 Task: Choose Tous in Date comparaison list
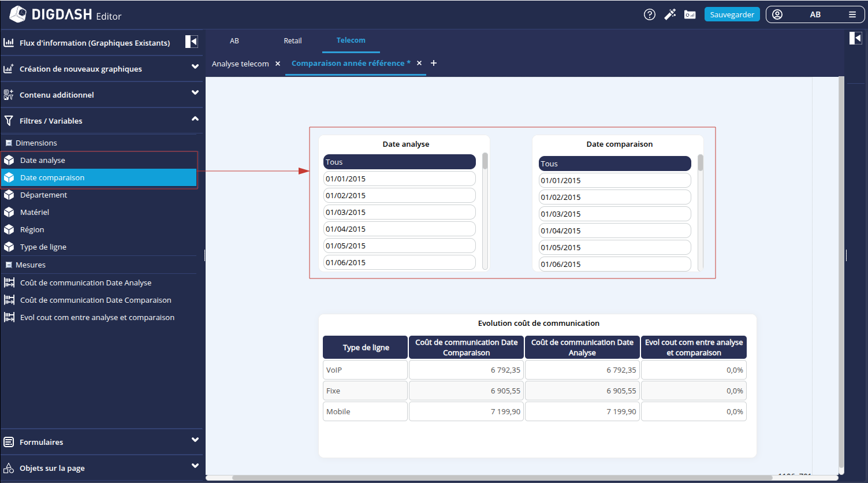614,164
